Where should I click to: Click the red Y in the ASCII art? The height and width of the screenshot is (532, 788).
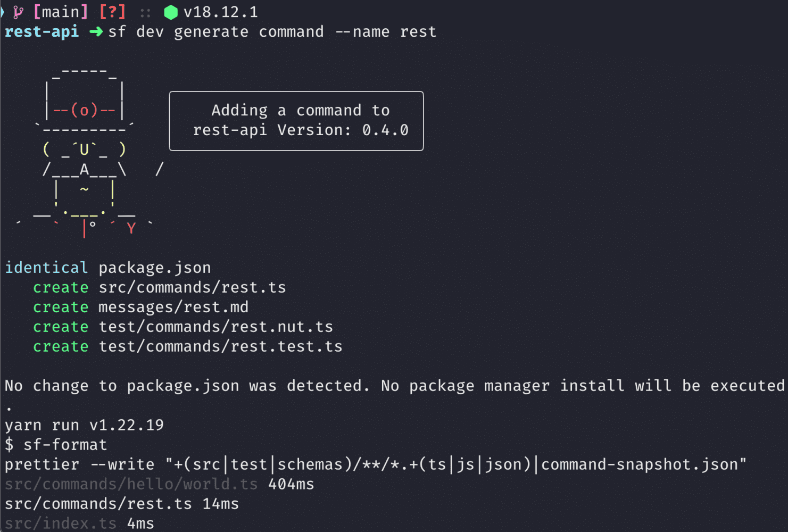(x=131, y=229)
